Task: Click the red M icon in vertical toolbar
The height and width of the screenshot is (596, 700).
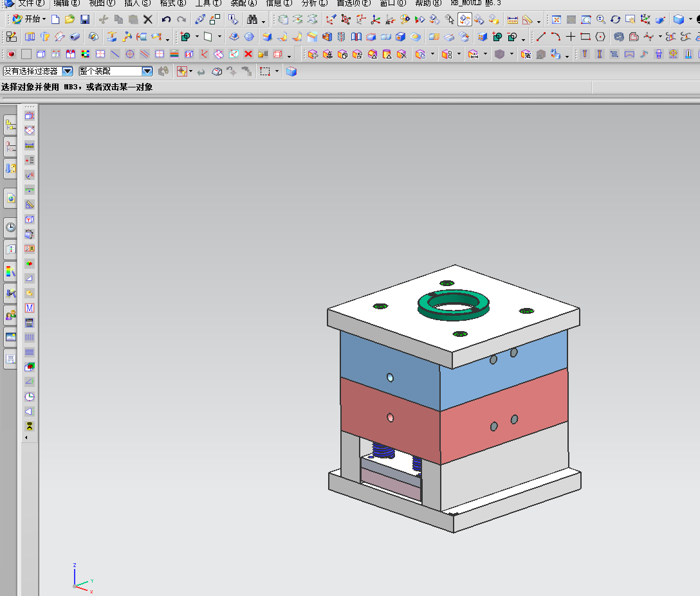Action: tap(30, 308)
